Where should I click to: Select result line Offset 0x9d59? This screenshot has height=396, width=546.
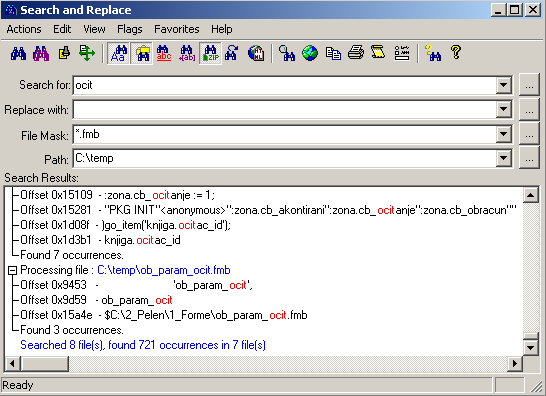point(96,300)
